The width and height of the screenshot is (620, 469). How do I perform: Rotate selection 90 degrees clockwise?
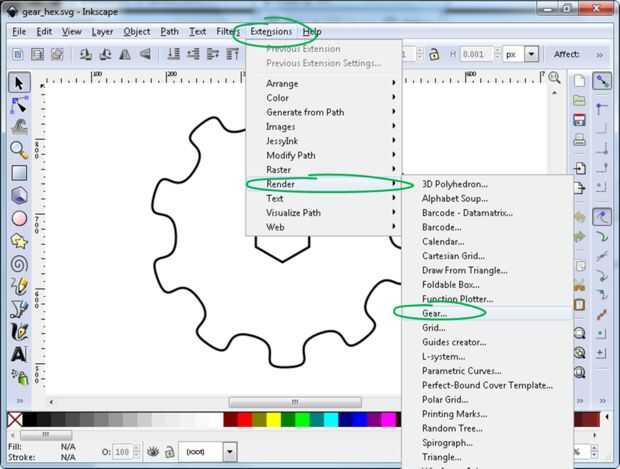click(x=106, y=54)
